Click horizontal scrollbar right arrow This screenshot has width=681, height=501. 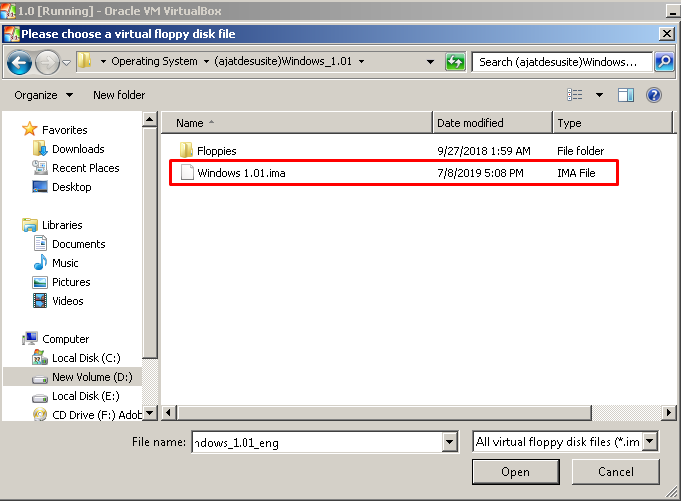pyautogui.click(x=669, y=412)
